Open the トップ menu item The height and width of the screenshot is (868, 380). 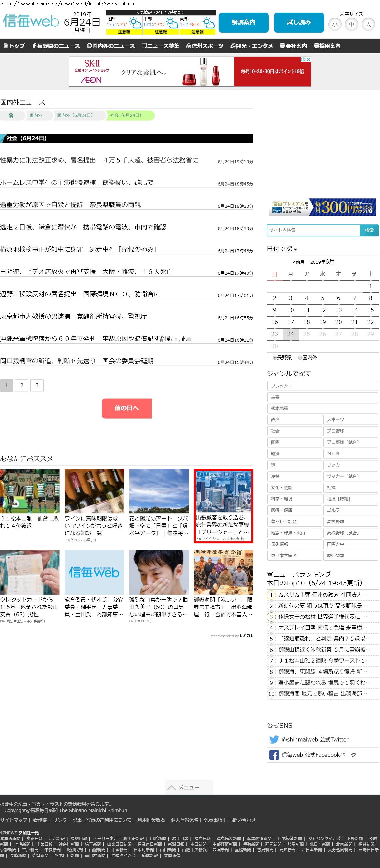14,46
